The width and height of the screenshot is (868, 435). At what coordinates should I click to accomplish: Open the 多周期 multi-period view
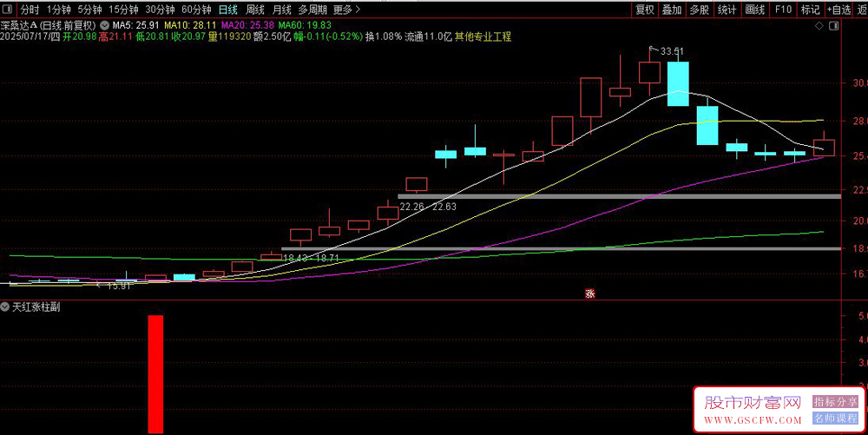(312, 10)
